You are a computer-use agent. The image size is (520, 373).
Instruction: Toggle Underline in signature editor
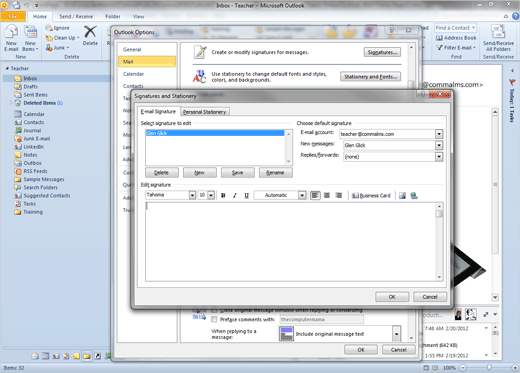(x=246, y=195)
